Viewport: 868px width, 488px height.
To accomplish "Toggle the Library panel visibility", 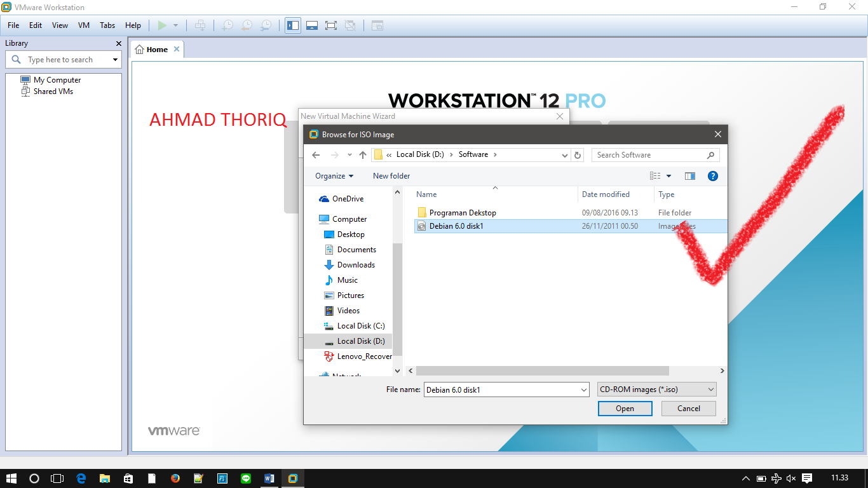I will coord(293,25).
